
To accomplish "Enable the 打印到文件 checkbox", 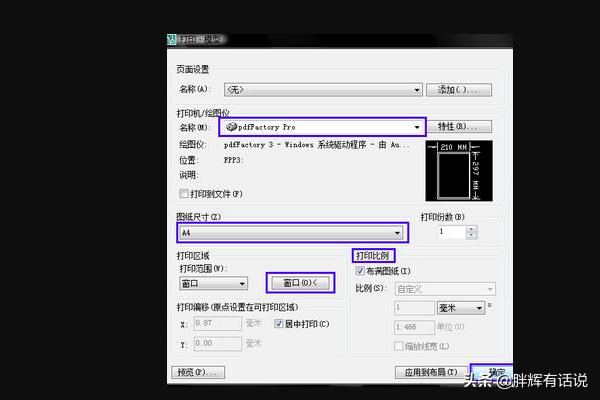I will click(x=183, y=193).
